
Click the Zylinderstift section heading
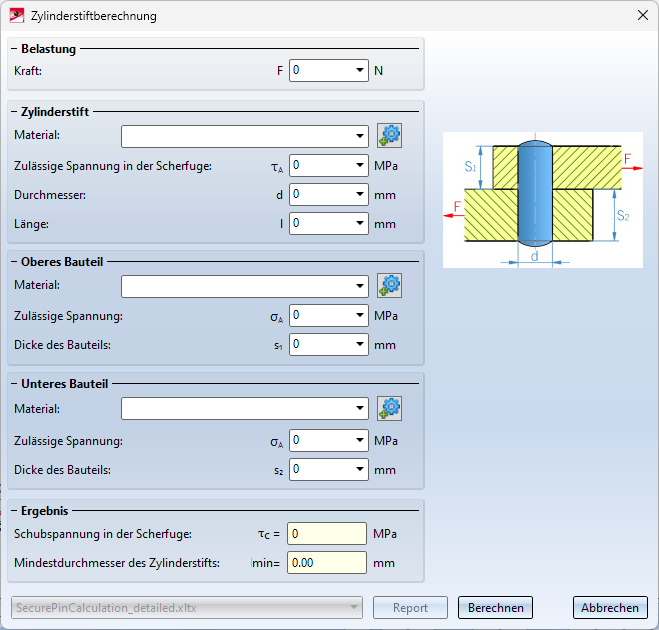[x=55, y=112]
